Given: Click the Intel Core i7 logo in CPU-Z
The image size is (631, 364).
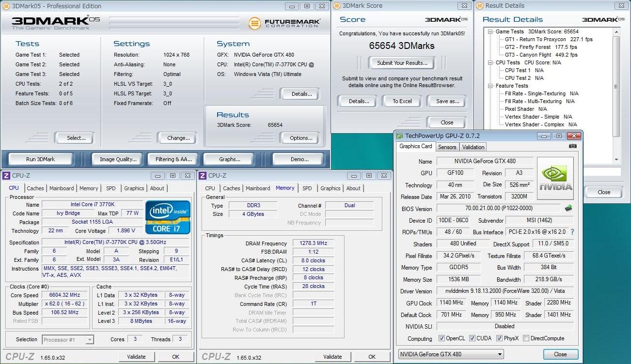Looking at the screenshot, I should 168,217.
